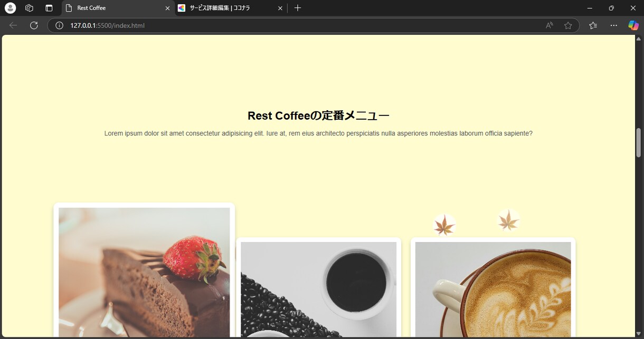The height and width of the screenshot is (339, 644).
Task: Add this page to favorites with the star
Action: coord(568,25)
